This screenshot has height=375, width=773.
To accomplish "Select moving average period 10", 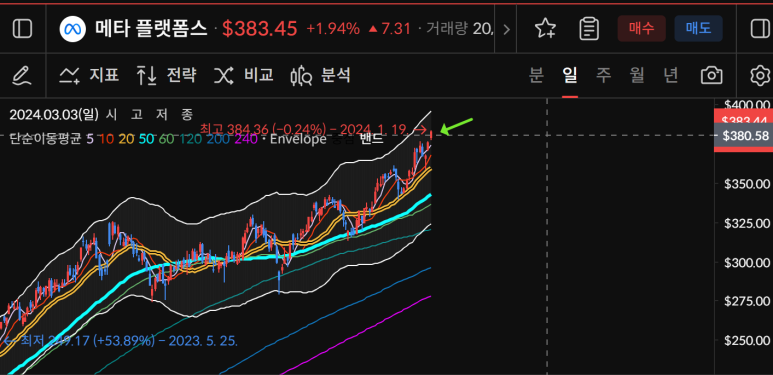I will coord(106,139).
